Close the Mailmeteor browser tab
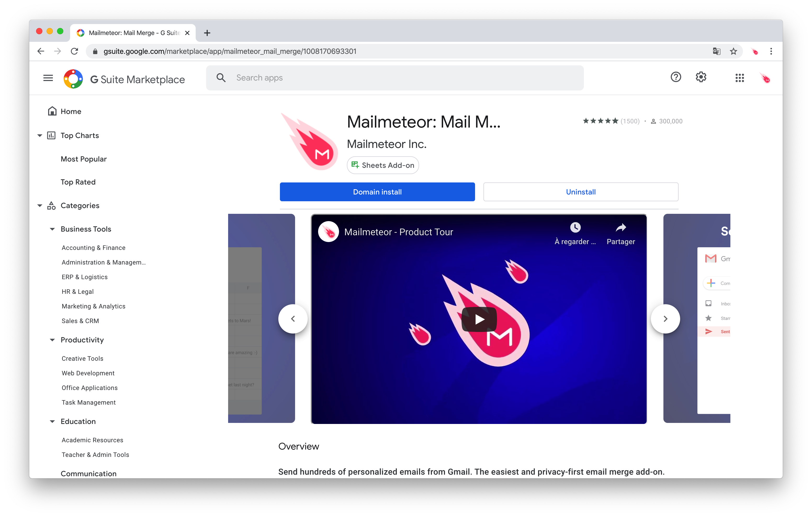The image size is (812, 517). pos(188,33)
